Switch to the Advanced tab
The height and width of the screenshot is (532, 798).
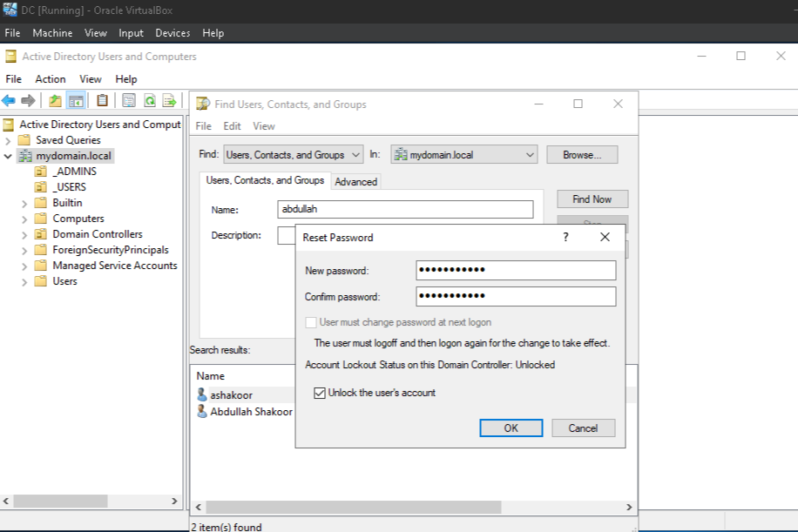pyautogui.click(x=355, y=182)
